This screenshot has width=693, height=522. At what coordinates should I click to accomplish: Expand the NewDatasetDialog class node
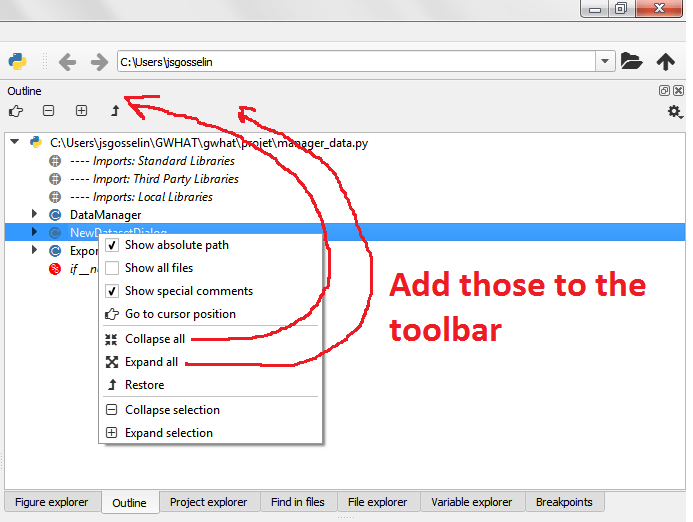[34, 232]
